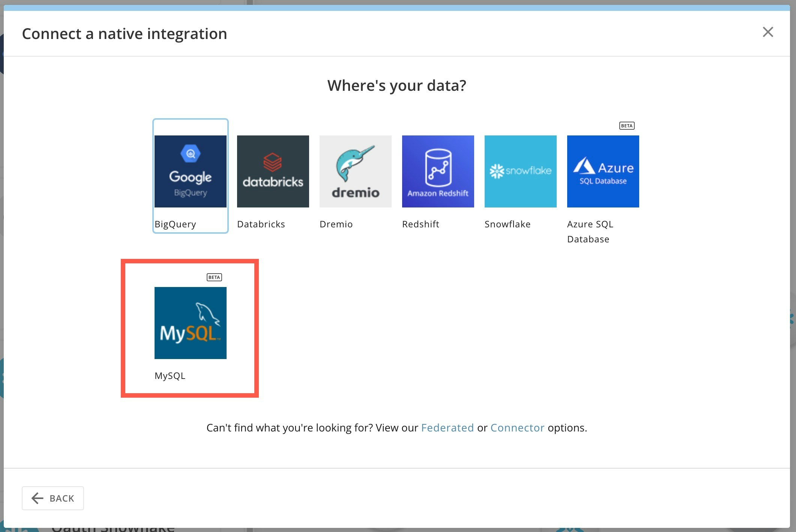Click the Snowflake label text
This screenshot has width=796, height=532.
coord(508,224)
